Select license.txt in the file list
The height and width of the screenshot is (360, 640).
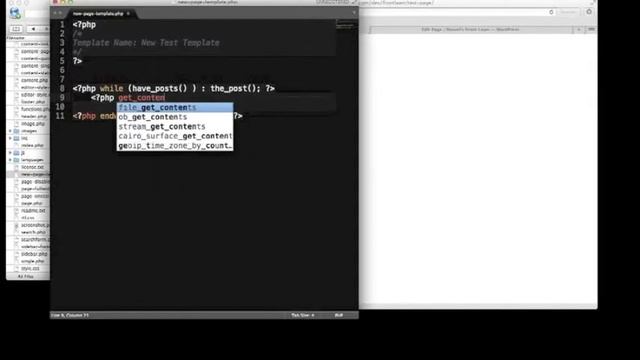coord(32,167)
